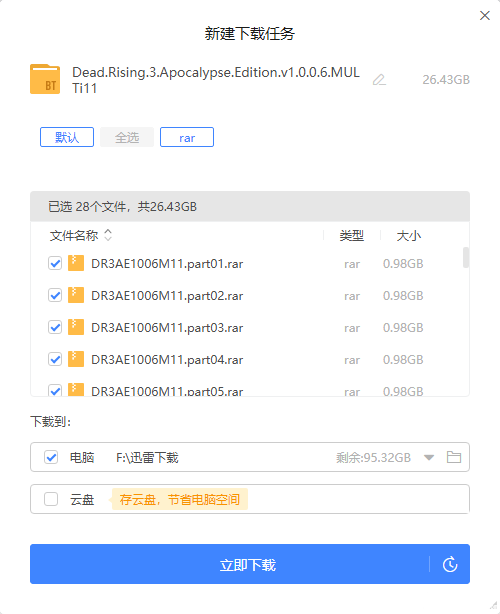The width and height of the screenshot is (500, 614).
Task: Click the 大小 size column header
Action: [x=408, y=236]
